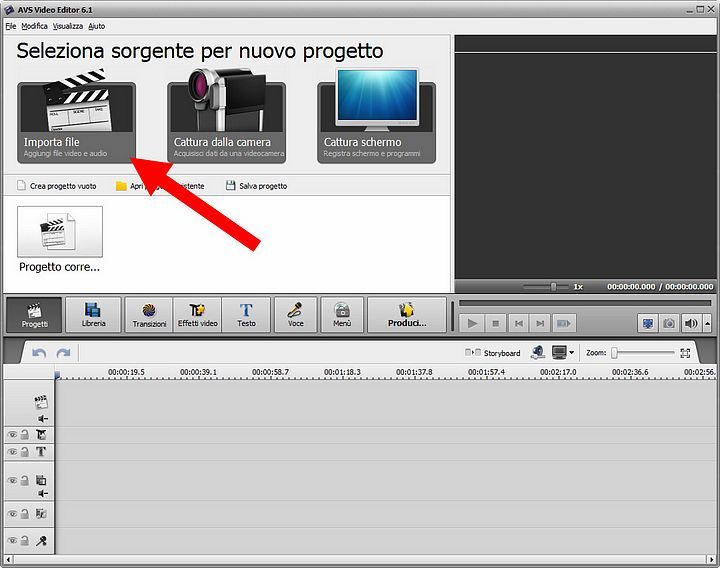Toggle visibility of audio mix track

tap(12, 513)
